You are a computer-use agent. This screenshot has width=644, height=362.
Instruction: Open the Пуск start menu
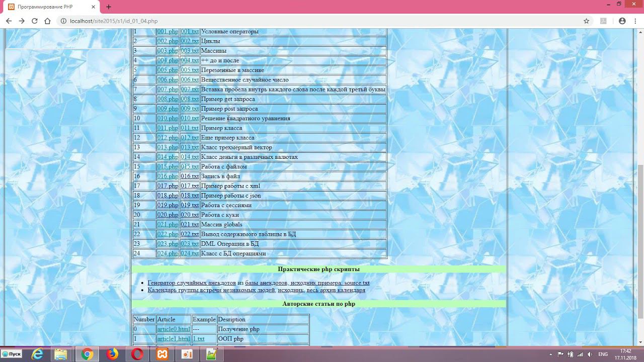(x=12, y=354)
